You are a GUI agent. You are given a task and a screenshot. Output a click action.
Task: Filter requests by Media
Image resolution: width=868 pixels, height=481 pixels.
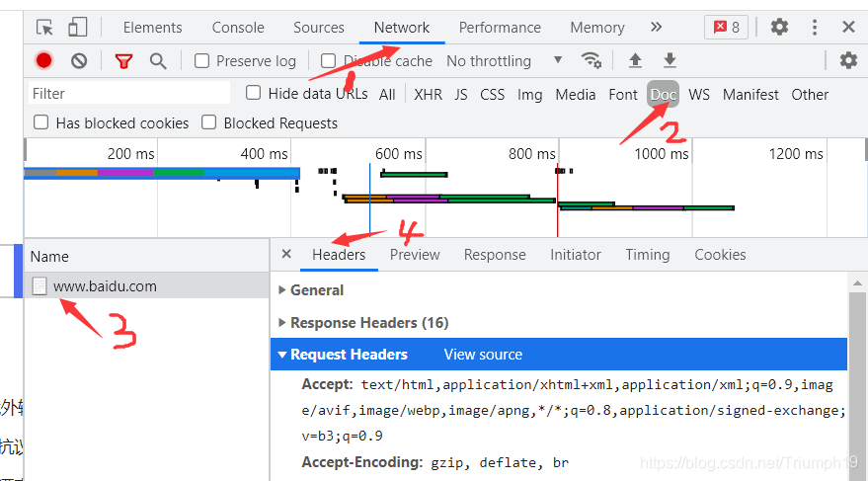click(x=576, y=95)
